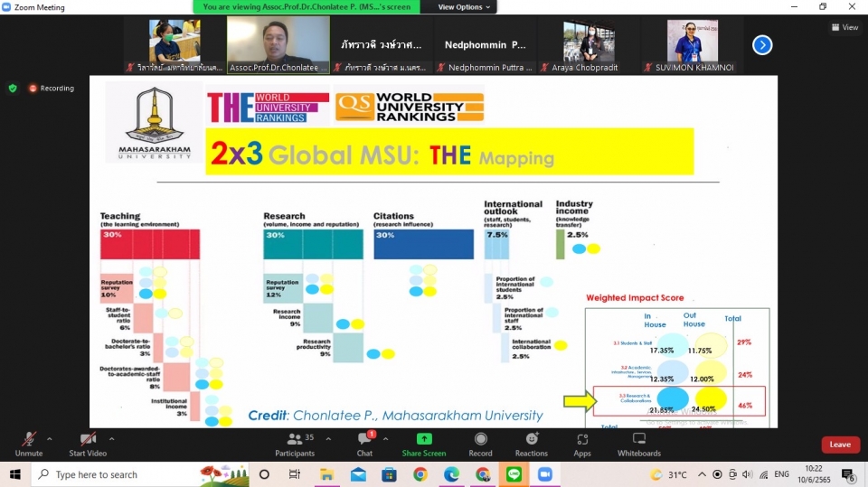
Task: Click 'Weighted Impact Score' heading
Action: [635, 298]
